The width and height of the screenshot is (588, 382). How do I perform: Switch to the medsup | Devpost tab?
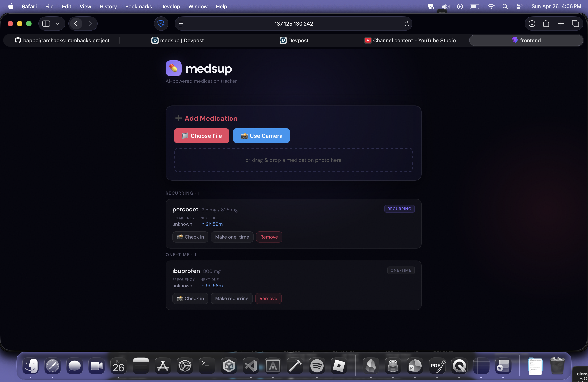(178, 41)
